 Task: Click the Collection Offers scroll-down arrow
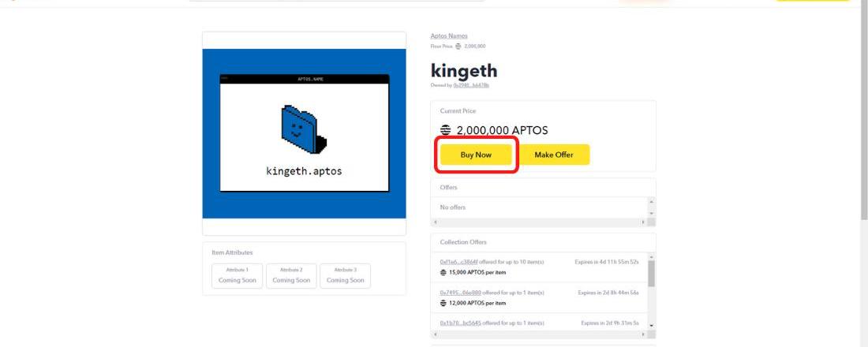652,326
